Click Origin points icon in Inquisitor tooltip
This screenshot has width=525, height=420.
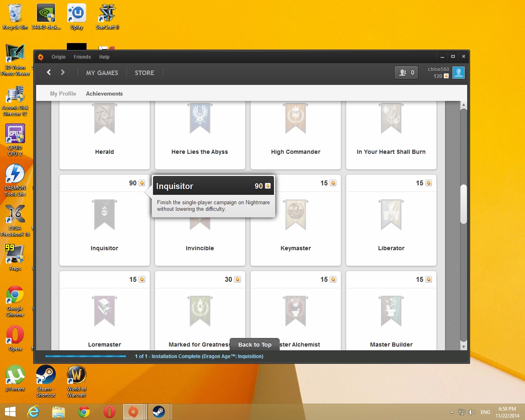[x=268, y=186]
